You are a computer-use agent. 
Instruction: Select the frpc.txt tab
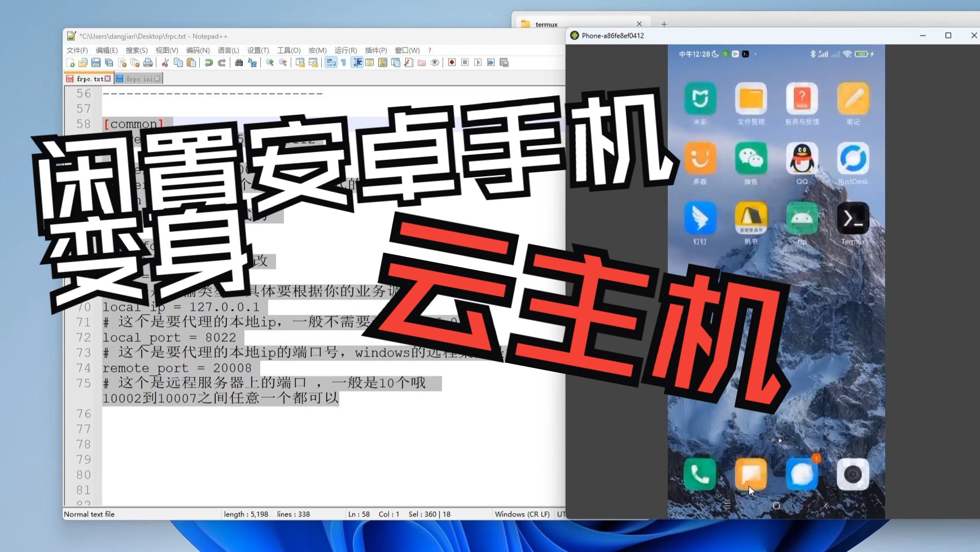click(89, 79)
